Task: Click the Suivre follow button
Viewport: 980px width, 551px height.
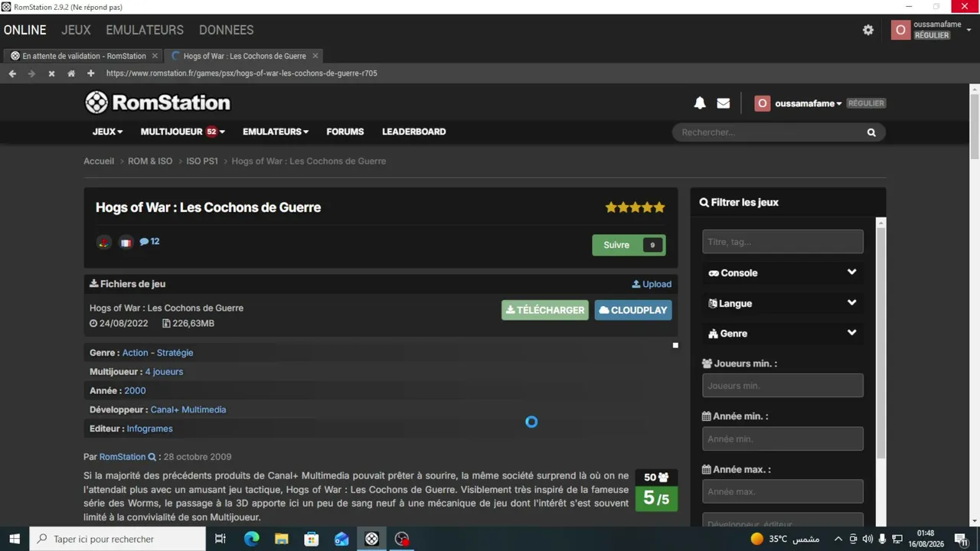Action: [x=629, y=245]
